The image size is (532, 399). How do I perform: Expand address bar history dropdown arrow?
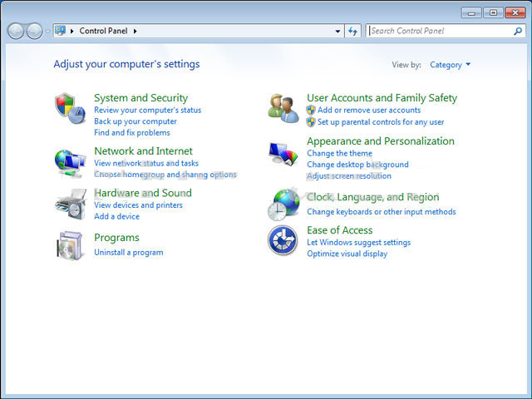click(x=337, y=32)
